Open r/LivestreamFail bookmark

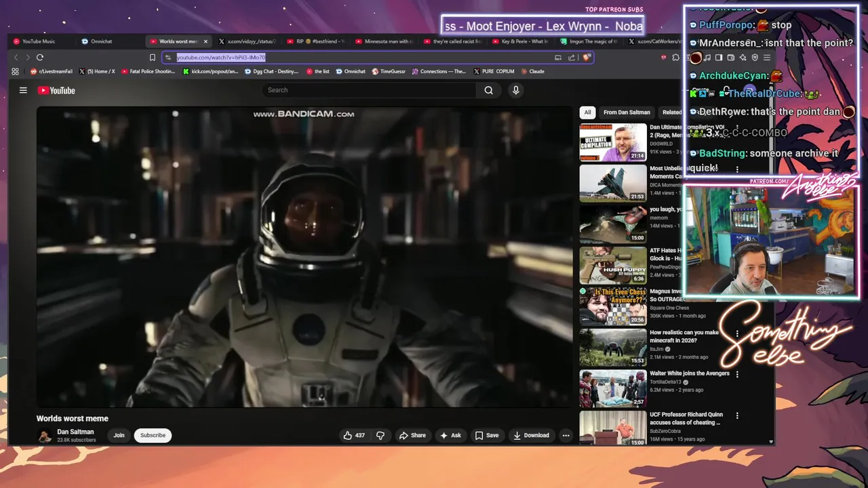tap(52, 71)
